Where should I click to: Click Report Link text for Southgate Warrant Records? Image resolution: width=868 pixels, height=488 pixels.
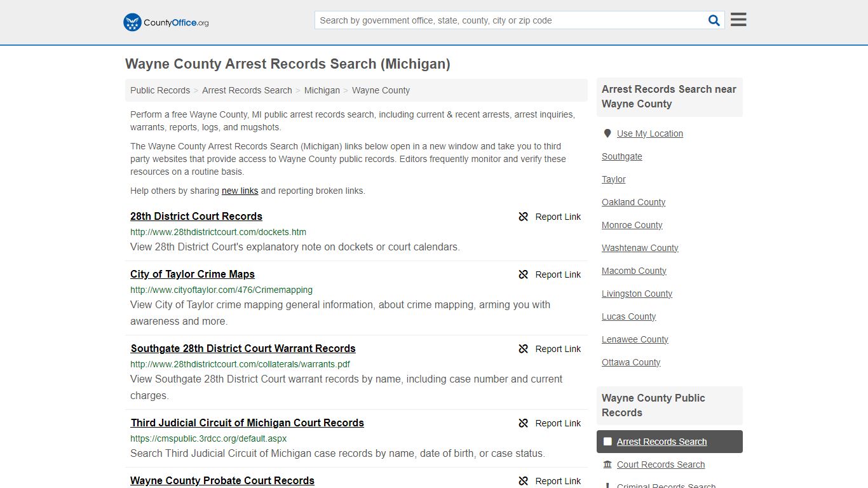(x=558, y=349)
